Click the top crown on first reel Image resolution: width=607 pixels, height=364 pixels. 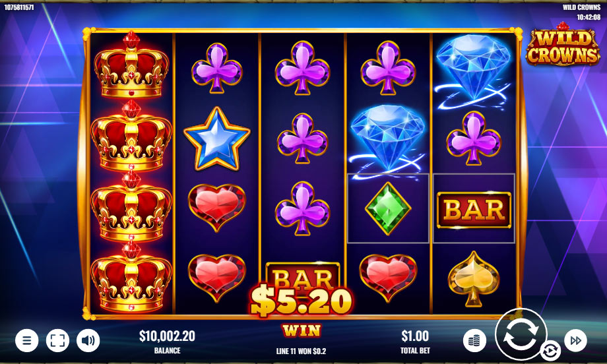(131, 65)
